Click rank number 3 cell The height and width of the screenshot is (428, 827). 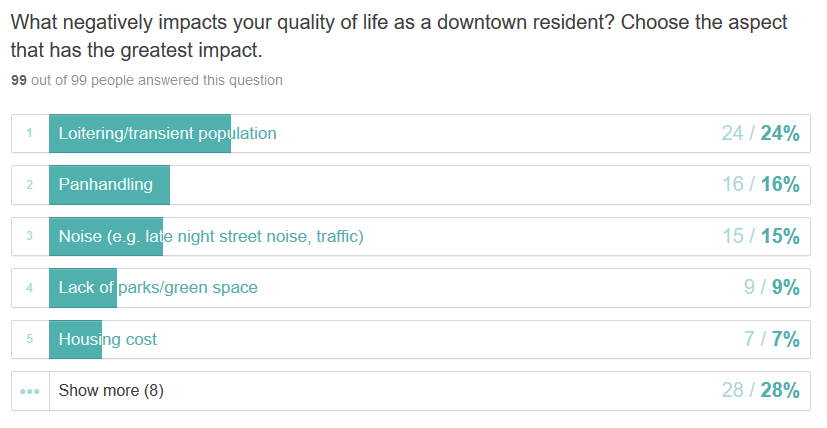[x=30, y=236]
